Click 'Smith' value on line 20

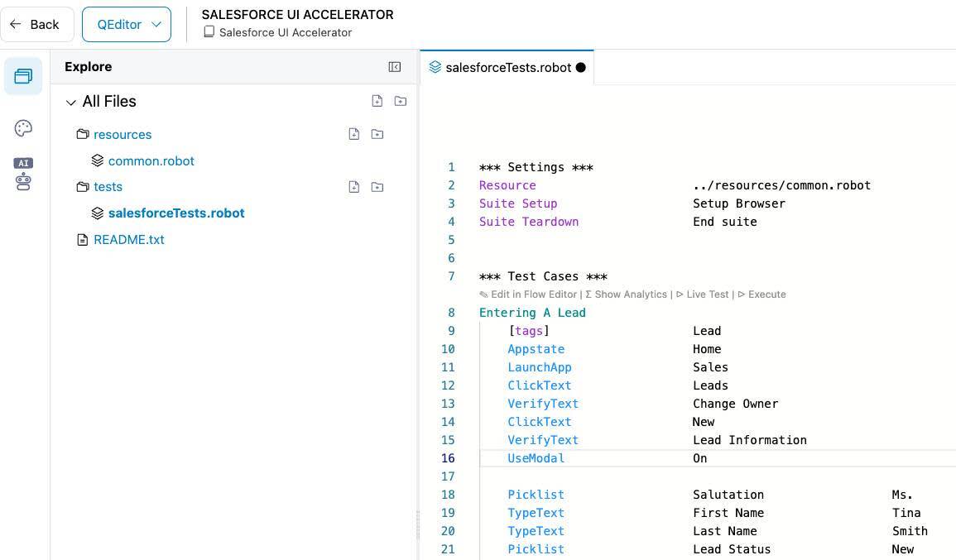(x=910, y=531)
